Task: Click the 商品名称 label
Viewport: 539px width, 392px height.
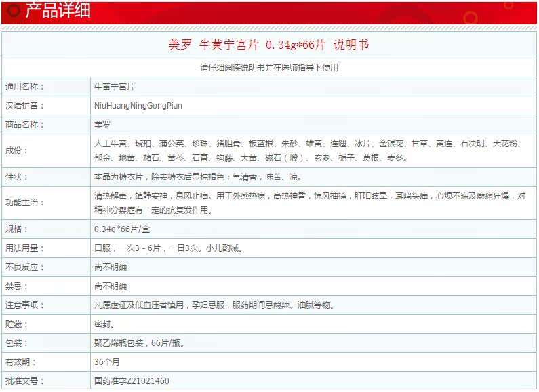Action: tap(25, 125)
